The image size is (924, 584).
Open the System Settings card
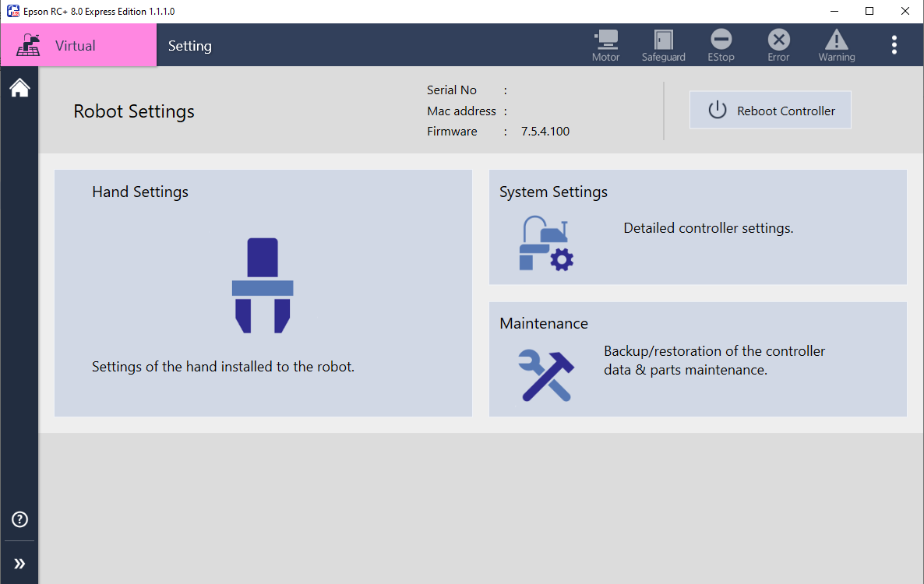pos(698,227)
